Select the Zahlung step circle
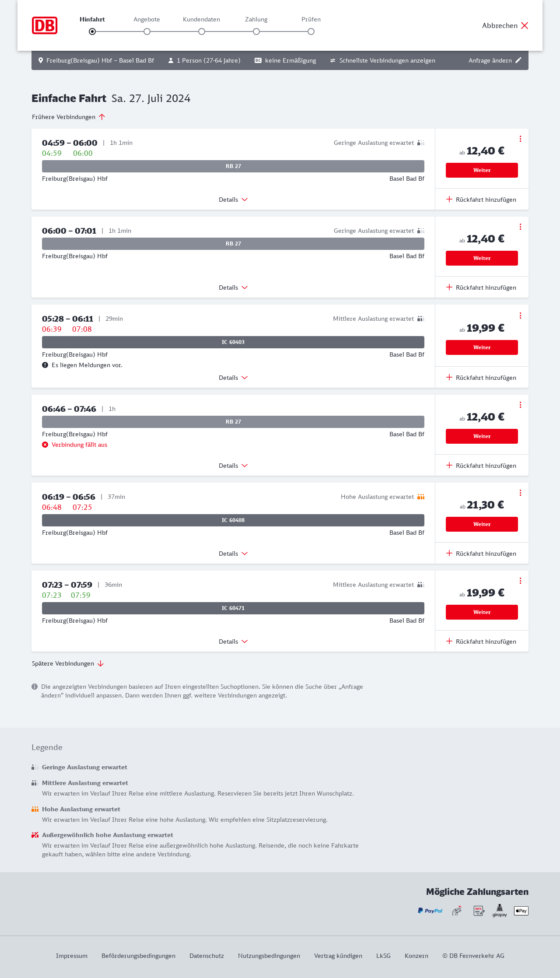The image size is (560, 978). 256,32
